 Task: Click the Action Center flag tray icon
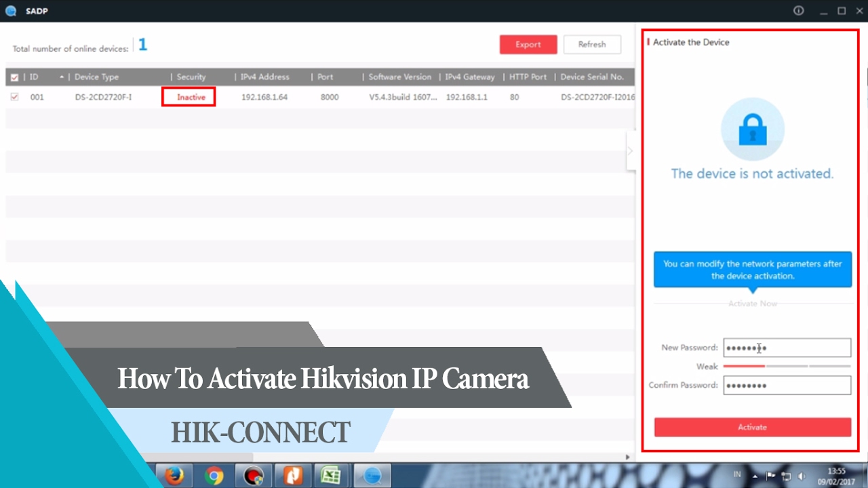[x=771, y=476]
